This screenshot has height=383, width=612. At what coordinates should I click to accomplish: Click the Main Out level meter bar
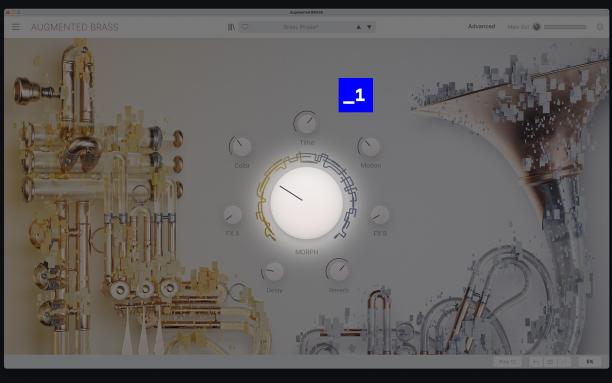click(x=565, y=27)
